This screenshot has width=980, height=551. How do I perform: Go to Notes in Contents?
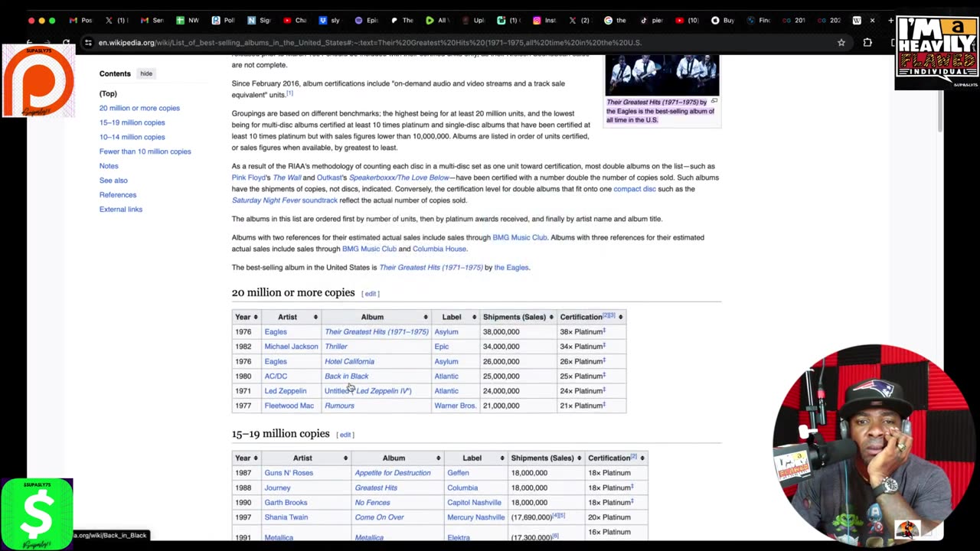click(109, 166)
